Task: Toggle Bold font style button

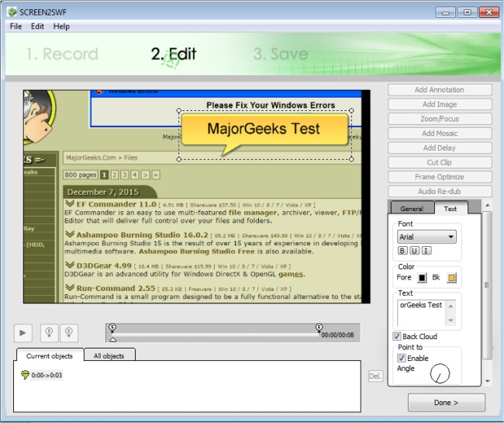Action: click(402, 251)
